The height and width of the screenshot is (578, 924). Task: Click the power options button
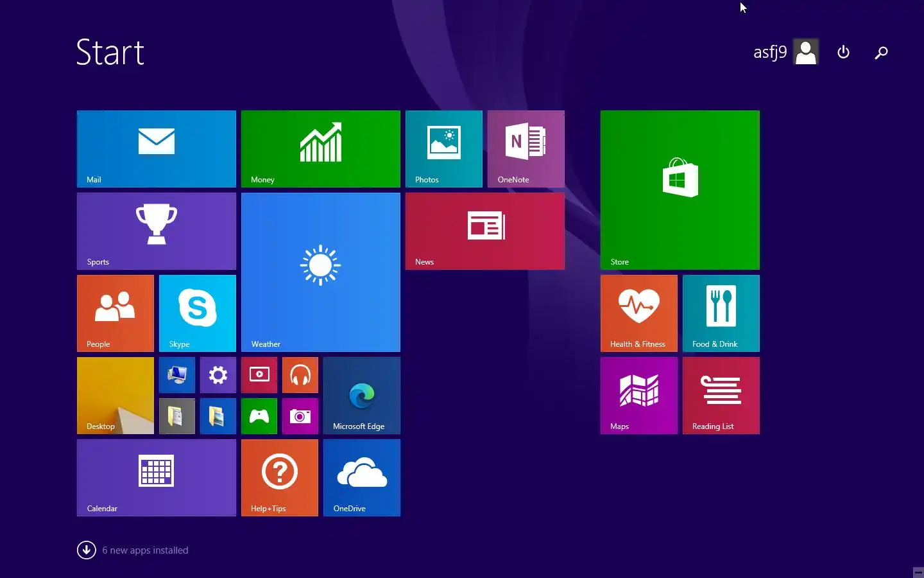click(844, 52)
